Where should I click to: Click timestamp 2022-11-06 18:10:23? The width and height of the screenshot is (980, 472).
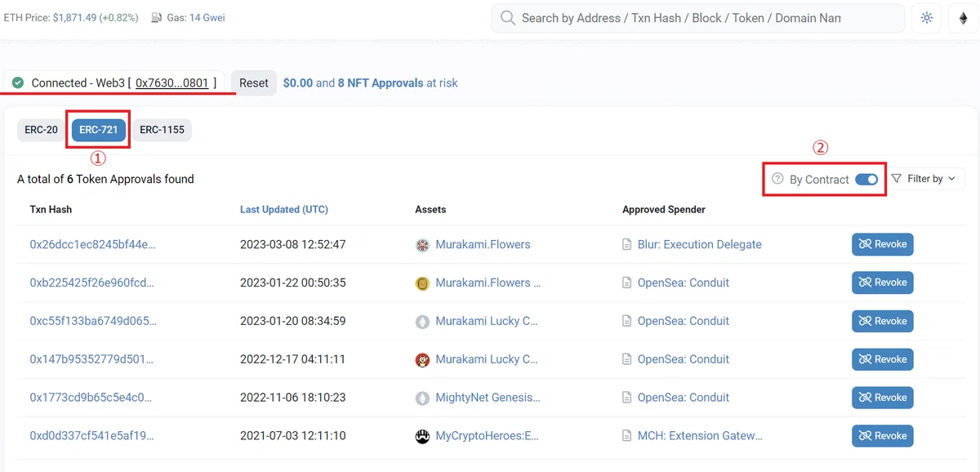[x=292, y=398]
